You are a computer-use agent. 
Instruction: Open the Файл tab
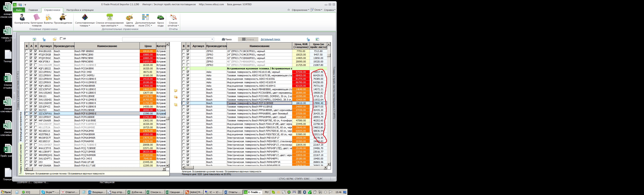tap(19, 10)
